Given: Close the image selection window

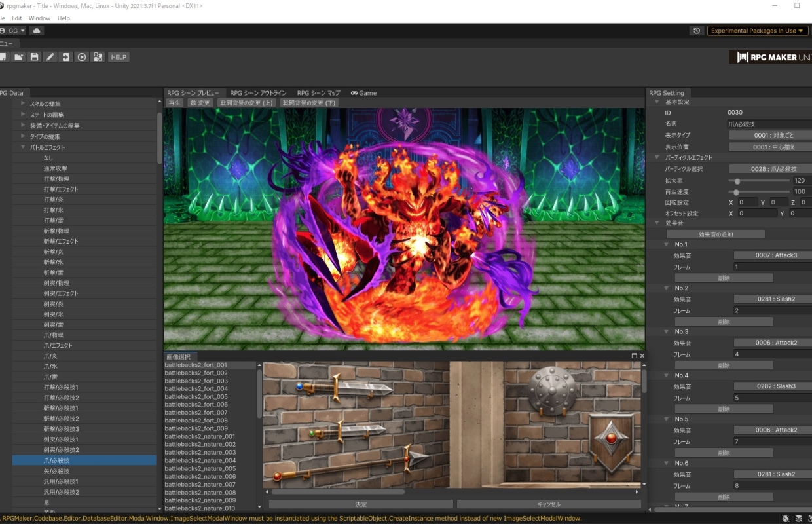Looking at the screenshot, I should pos(642,356).
